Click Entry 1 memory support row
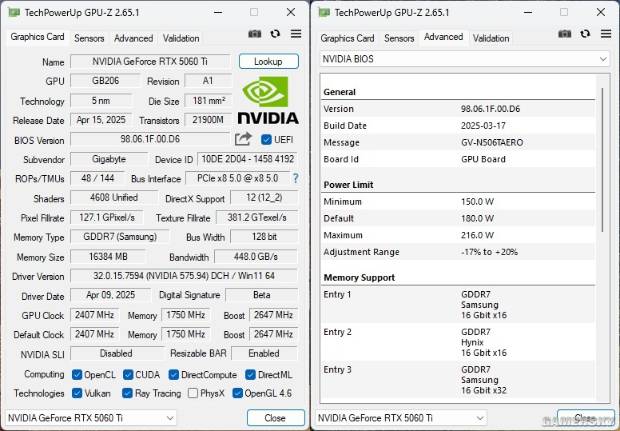The height and width of the screenshot is (431, 620). [x=458, y=304]
